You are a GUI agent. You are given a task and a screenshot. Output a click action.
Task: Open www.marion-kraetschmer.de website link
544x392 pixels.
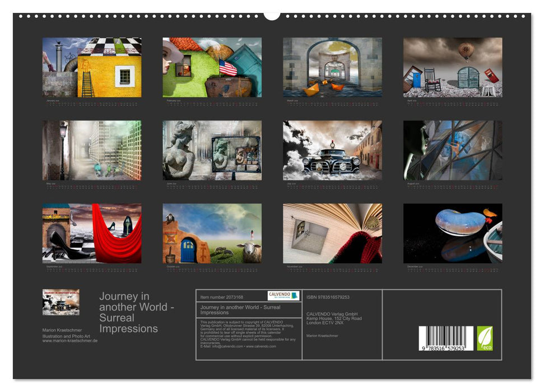[x=70, y=340]
